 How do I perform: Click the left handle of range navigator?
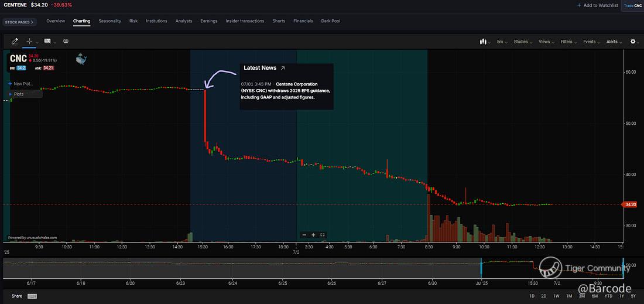coord(481,267)
